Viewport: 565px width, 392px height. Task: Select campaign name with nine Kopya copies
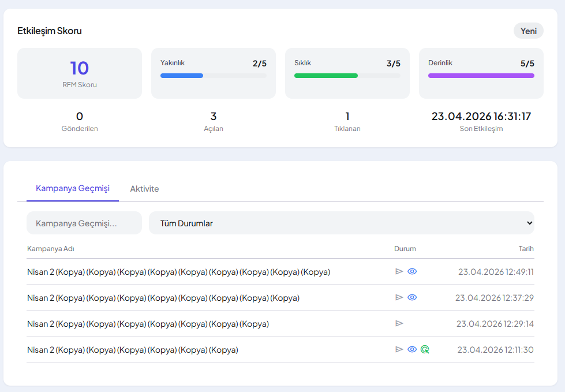pyautogui.click(x=179, y=272)
